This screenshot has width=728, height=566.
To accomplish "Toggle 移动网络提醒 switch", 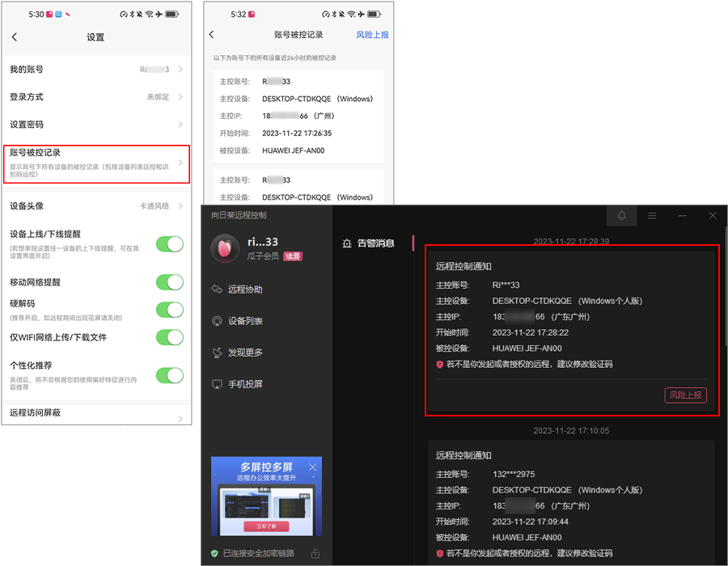I will pyautogui.click(x=170, y=282).
